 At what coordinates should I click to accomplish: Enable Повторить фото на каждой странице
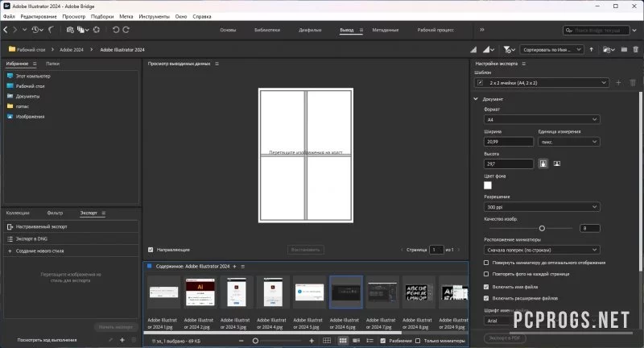click(486, 274)
